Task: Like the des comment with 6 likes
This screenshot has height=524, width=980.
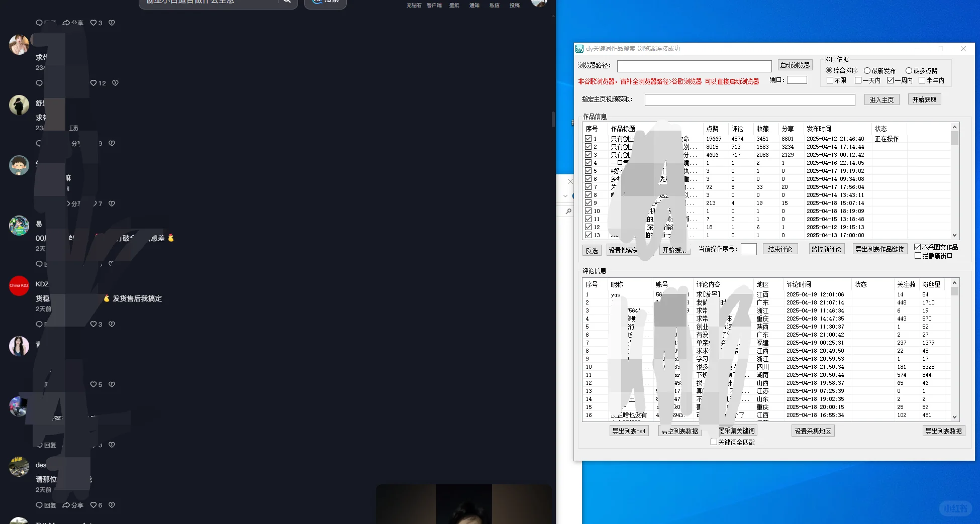Action: point(93,505)
